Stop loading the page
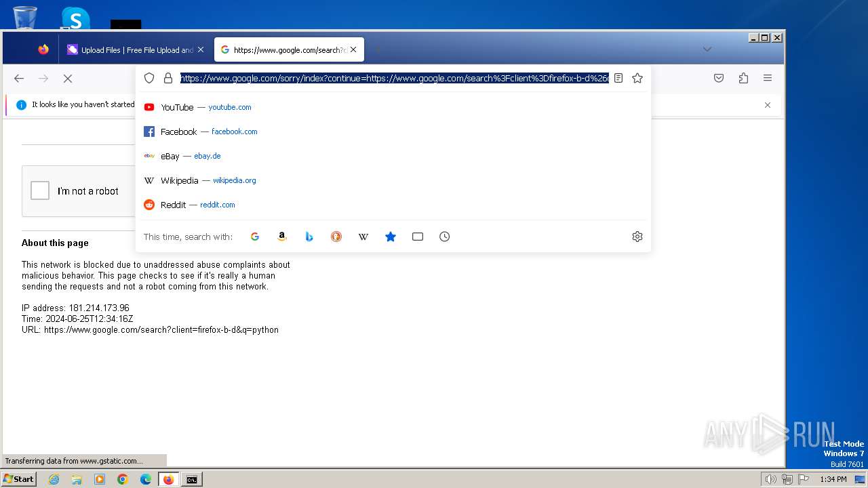 [68, 79]
